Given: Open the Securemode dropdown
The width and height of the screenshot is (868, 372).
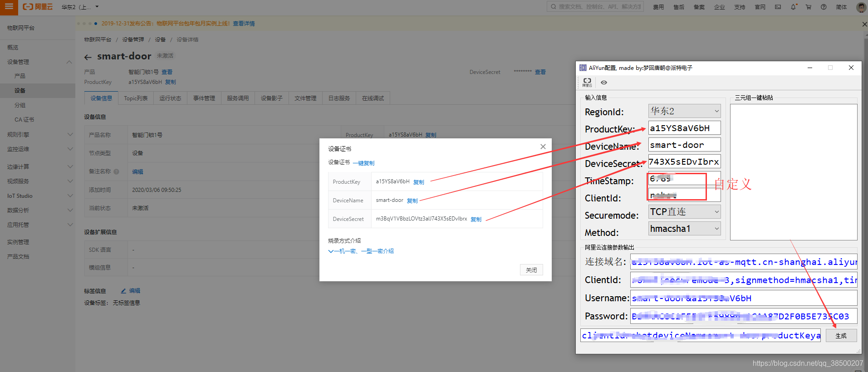Looking at the screenshot, I should coord(684,211).
